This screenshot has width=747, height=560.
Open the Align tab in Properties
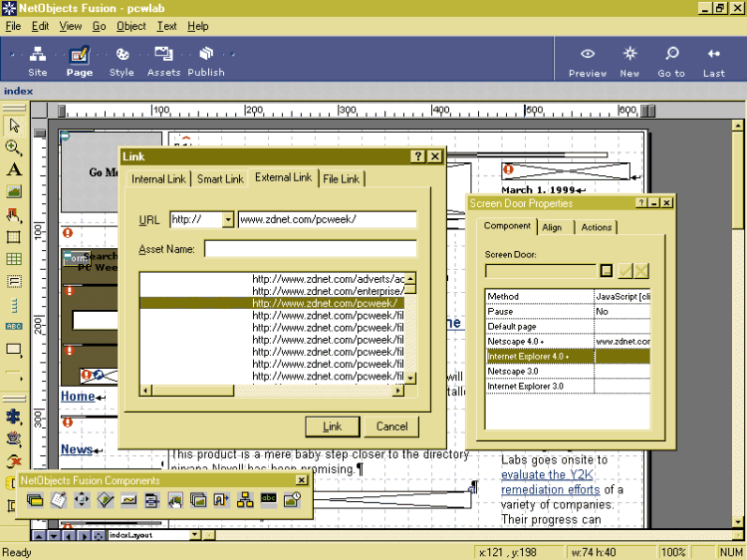[x=552, y=227]
